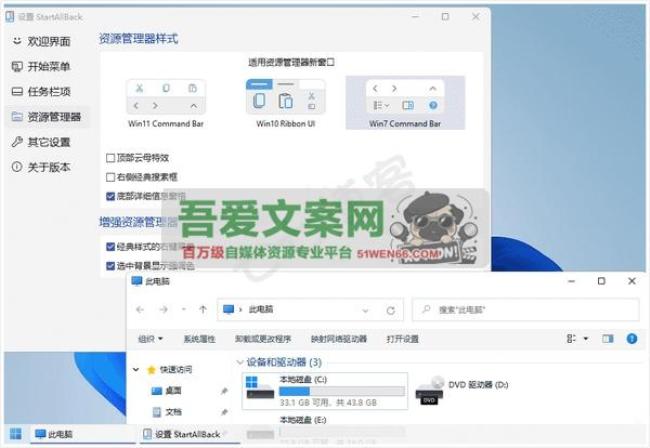Viewport: 650px width, 448px height.
Task: Choose the Win7 Command Bar style thumbnail
Action: (405, 103)
